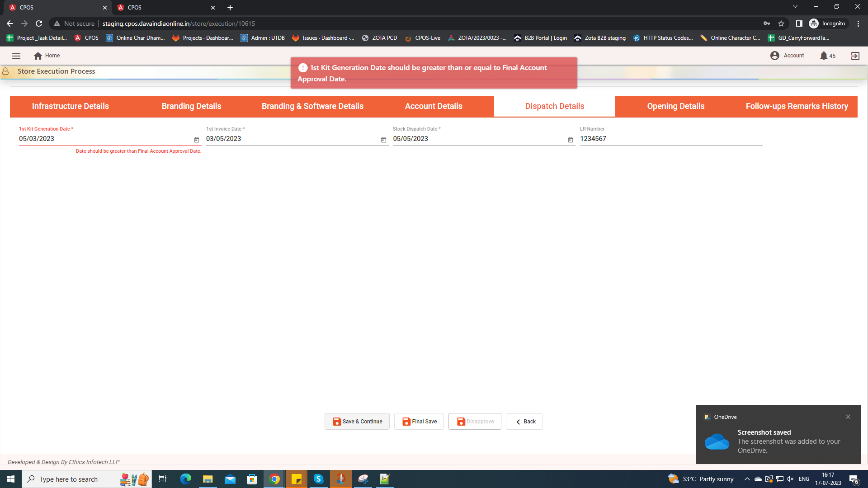Image resolution: width=868 pixels, height=488 pixels.
Task: Go back using the Back button
Action: pos(524,422)
